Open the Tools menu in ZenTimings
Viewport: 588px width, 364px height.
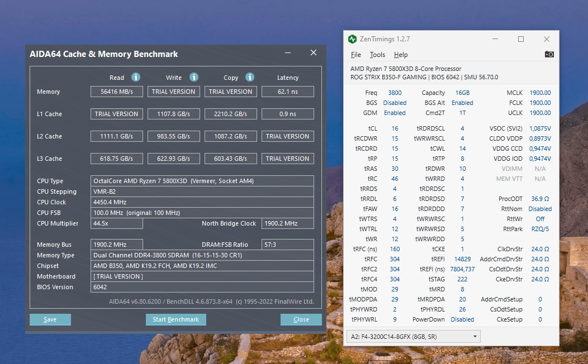point(377,55)
